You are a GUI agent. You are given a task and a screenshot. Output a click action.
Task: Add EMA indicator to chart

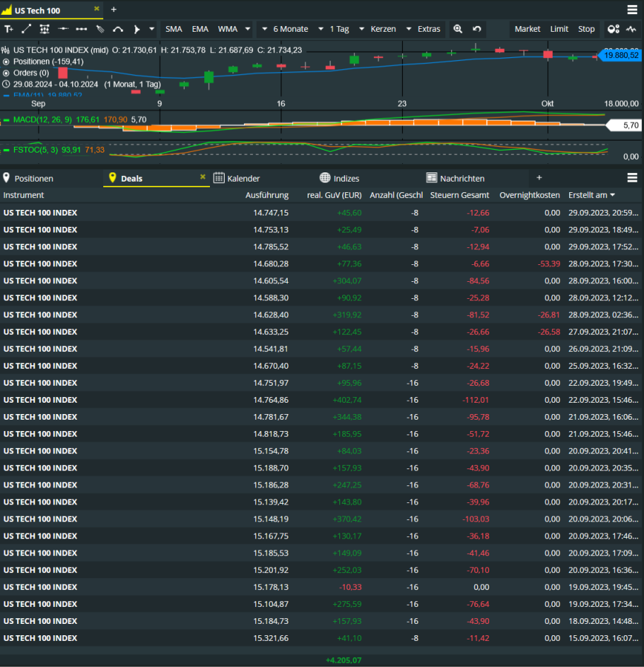[x=200, y=29]
